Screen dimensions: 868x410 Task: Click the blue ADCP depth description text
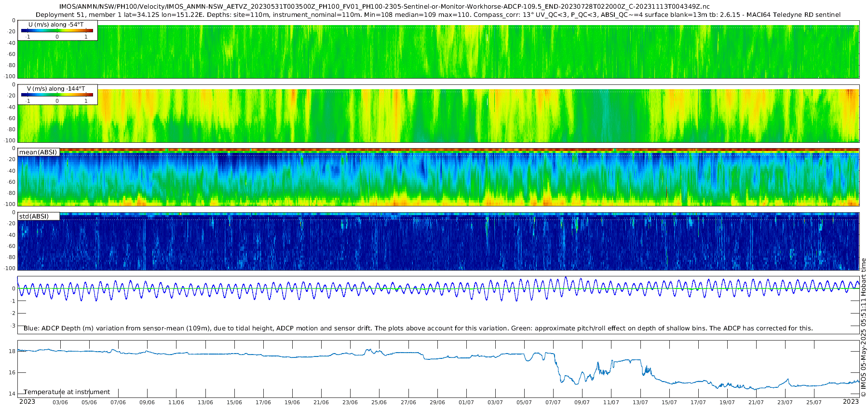click(418, 328)
